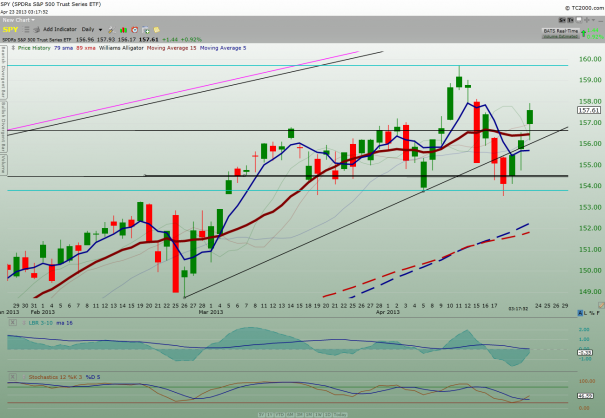Click the move crosshair icon in header
Viewport: 605px width, 418px height.
[586, 20]
